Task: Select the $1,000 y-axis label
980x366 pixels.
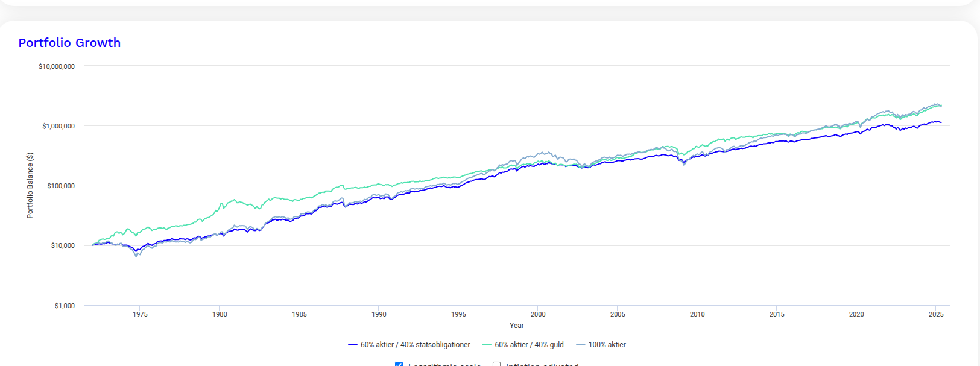Action: [65, 306]
